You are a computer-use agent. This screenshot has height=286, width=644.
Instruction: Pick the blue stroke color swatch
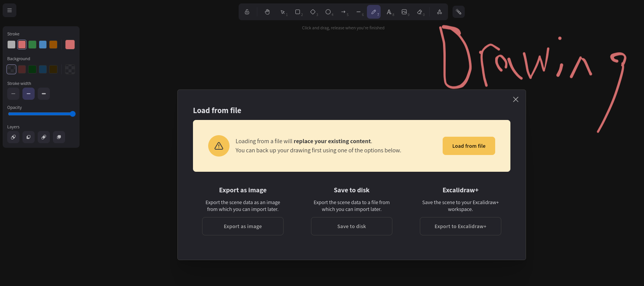[43, 45]
